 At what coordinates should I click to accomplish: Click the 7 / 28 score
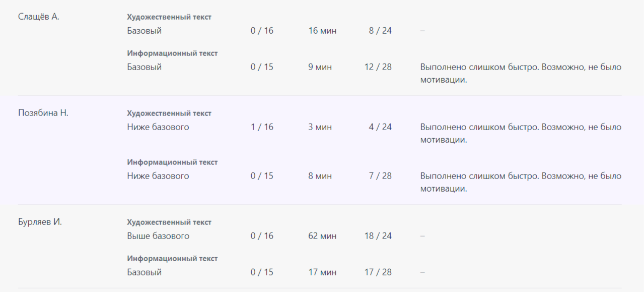(380, 176)
